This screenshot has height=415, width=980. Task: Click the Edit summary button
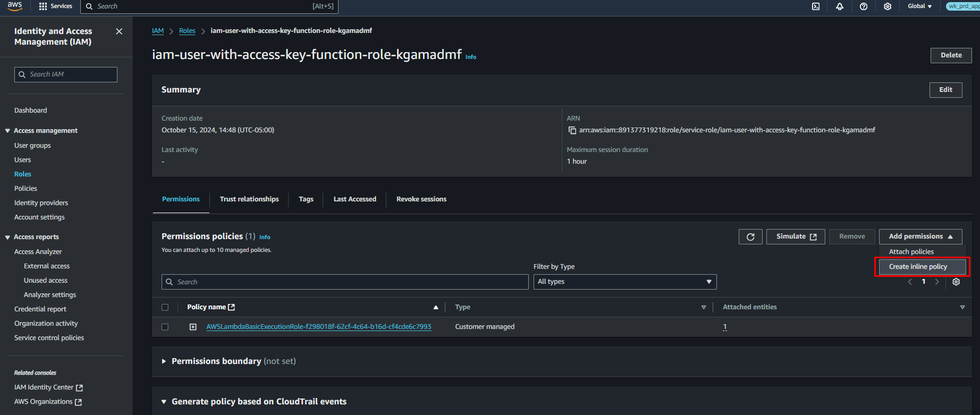(x=945, y=90)
